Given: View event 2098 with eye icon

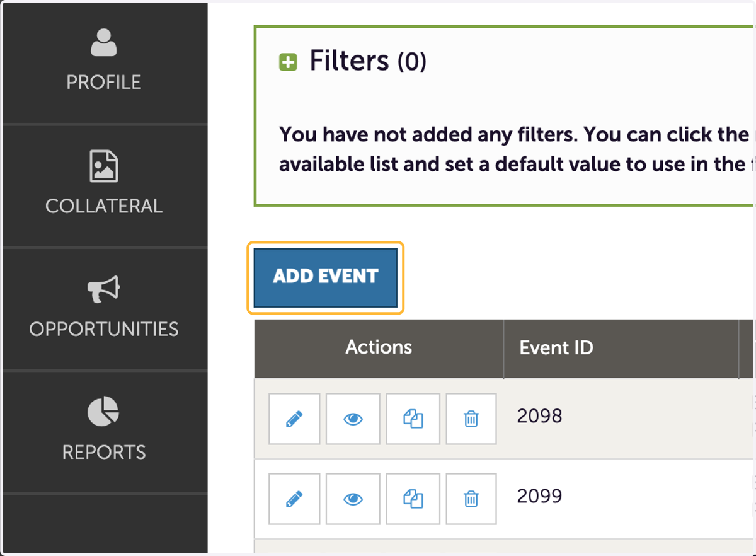Looking at the screenshot, I should pyautogui.click(x=353, y=419).
